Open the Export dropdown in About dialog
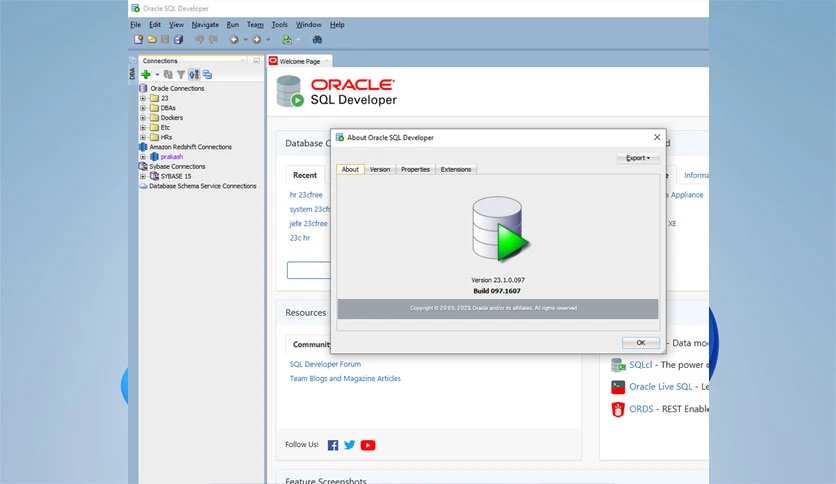 (638, 158)
